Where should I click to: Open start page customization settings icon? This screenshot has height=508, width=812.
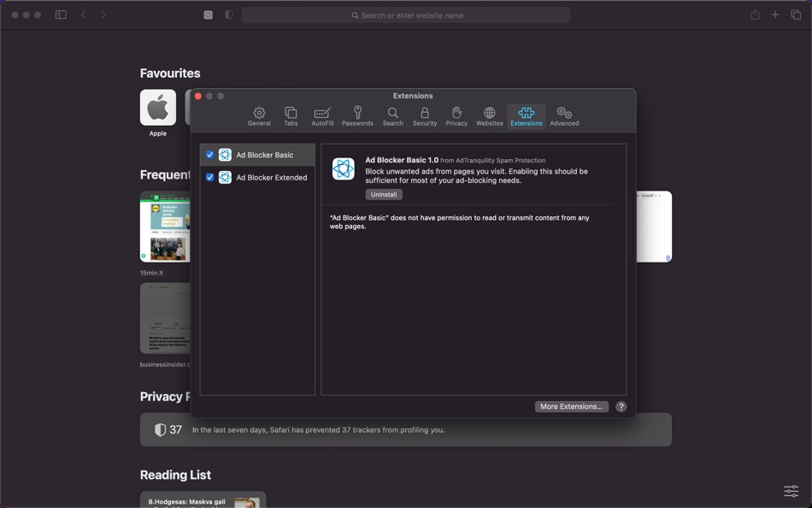coord(791,491)
